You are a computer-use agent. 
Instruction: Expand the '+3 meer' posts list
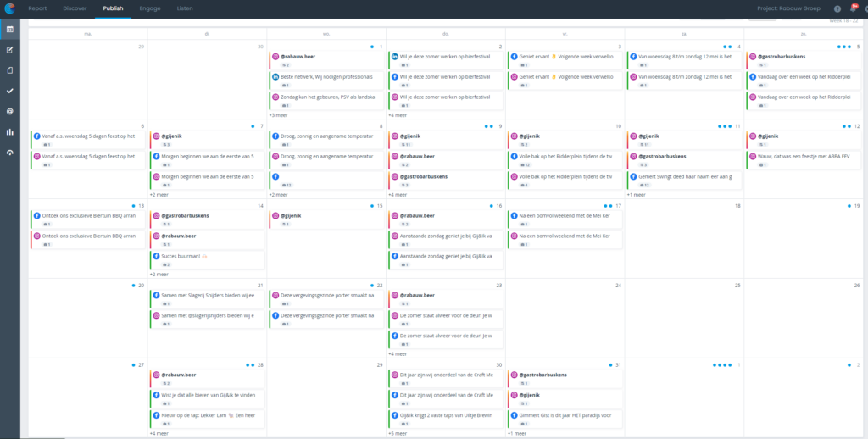279,115
